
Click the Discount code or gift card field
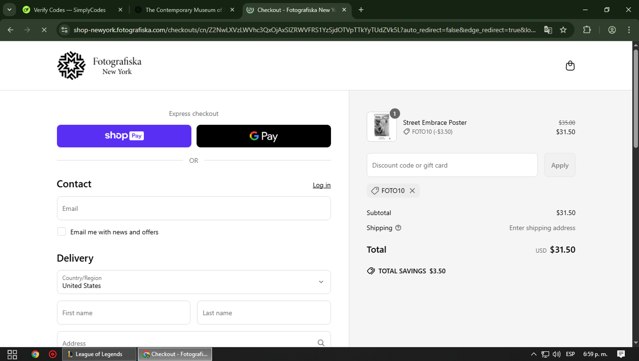(x=452, y=165)
